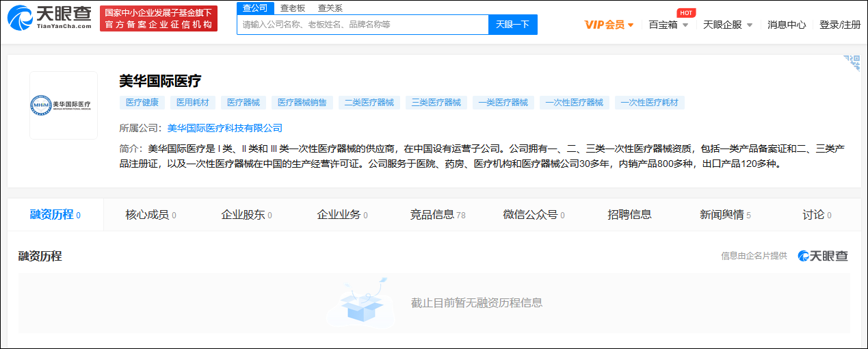This screenshot has width=868, height=349.
Task: Expand the VIP会员 dropdown
Action: coord(609,25)
